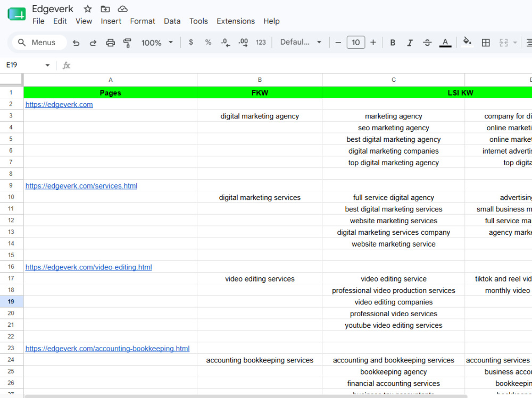Open the text color picker
The height and width of the screenshot is (398, 532).
click(x=445, y=43)
